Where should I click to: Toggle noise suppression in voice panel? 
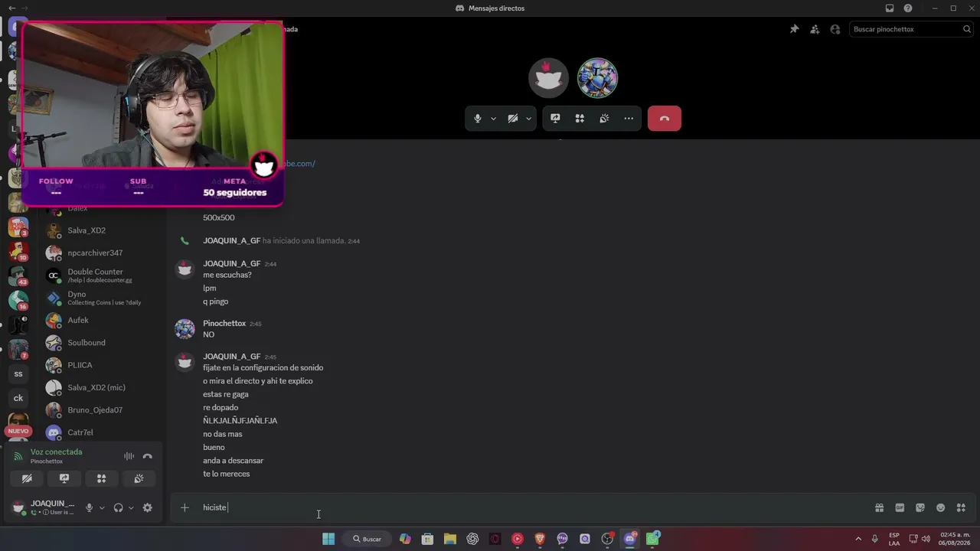[x=129, y=456]
